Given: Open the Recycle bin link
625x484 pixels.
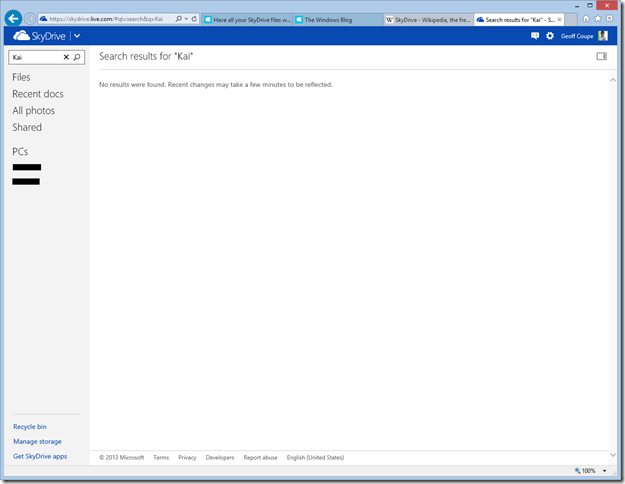Looking at the screenshot, I should pos(30,427).
